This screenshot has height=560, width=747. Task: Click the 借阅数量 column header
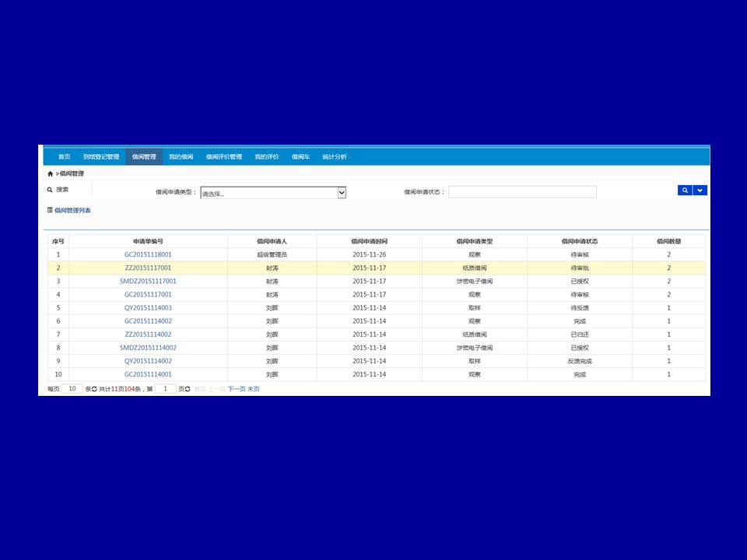(x=669, y=241)
